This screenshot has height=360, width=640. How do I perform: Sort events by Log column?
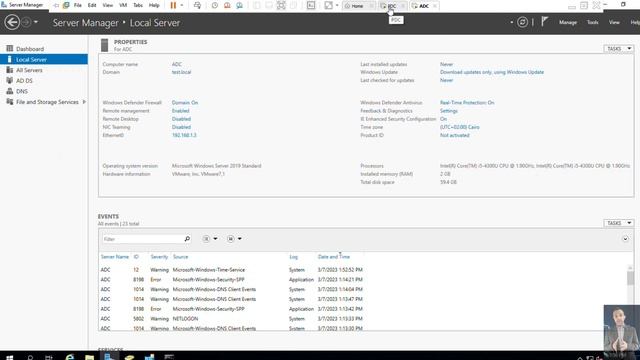pyautogui.click(x=293, y=257)
